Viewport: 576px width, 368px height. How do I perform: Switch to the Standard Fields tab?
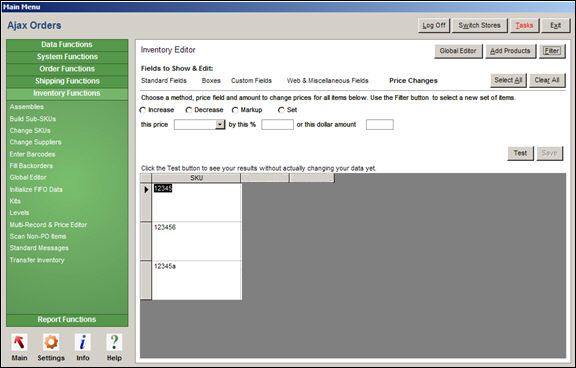164,80
